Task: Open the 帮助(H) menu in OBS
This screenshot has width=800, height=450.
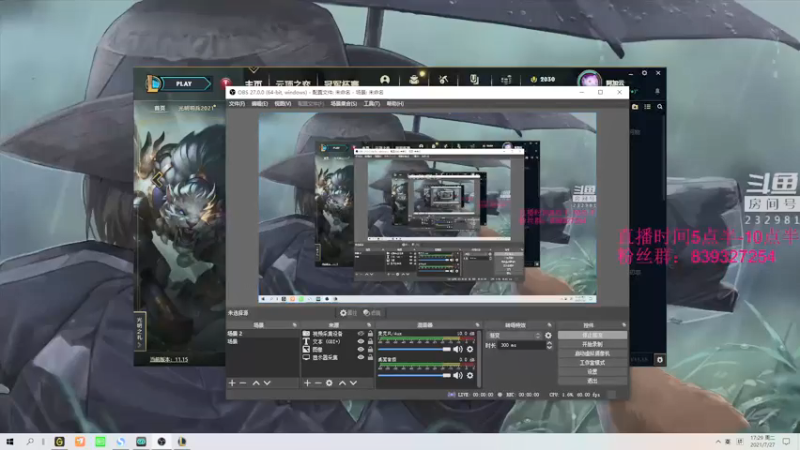Action: (x=395, y=104)
